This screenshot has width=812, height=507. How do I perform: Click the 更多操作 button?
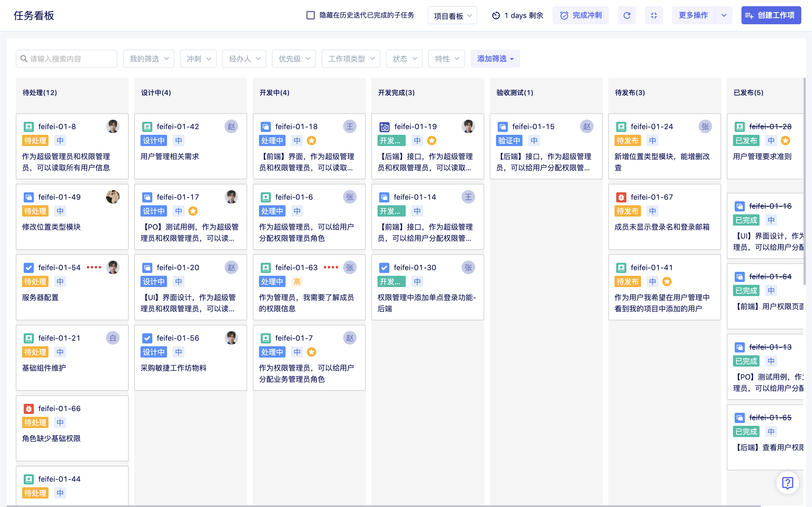click(x=693, y=16)
